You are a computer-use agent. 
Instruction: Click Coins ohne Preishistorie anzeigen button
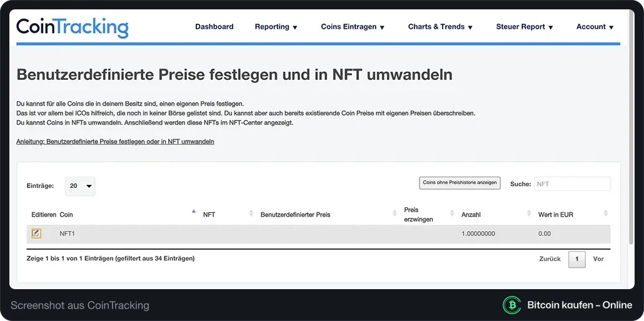(460, 182)
